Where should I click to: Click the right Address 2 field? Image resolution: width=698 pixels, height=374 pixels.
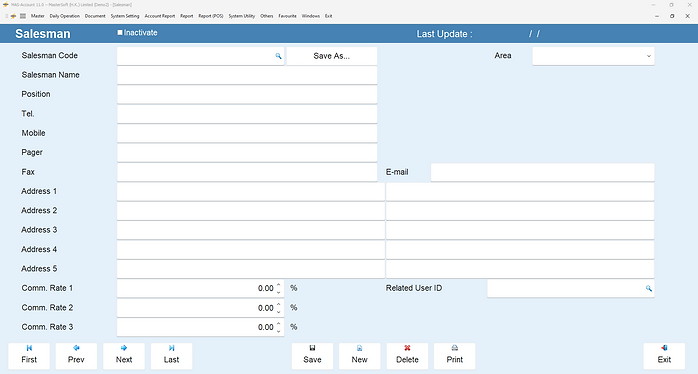point(520,211)
